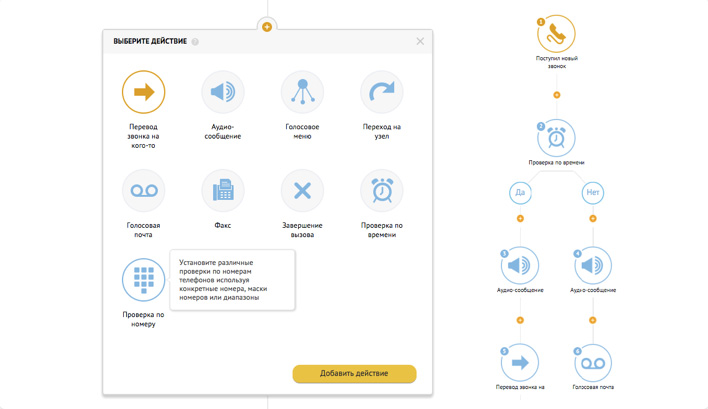Choose the Факс action icon
This screenshot has height=409, width=708.
222,190
